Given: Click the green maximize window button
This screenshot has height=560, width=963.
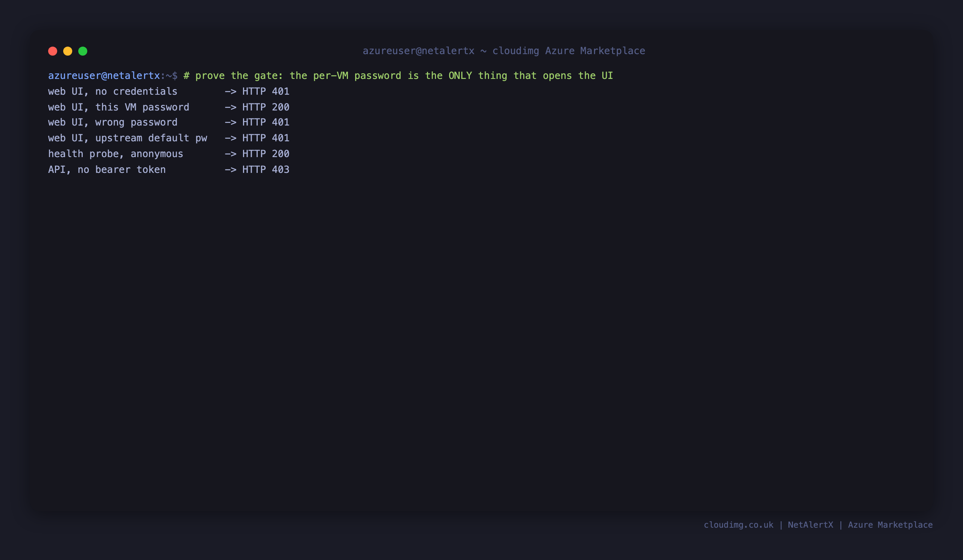Looking at the screenshot, I should (x=83, y=51).
